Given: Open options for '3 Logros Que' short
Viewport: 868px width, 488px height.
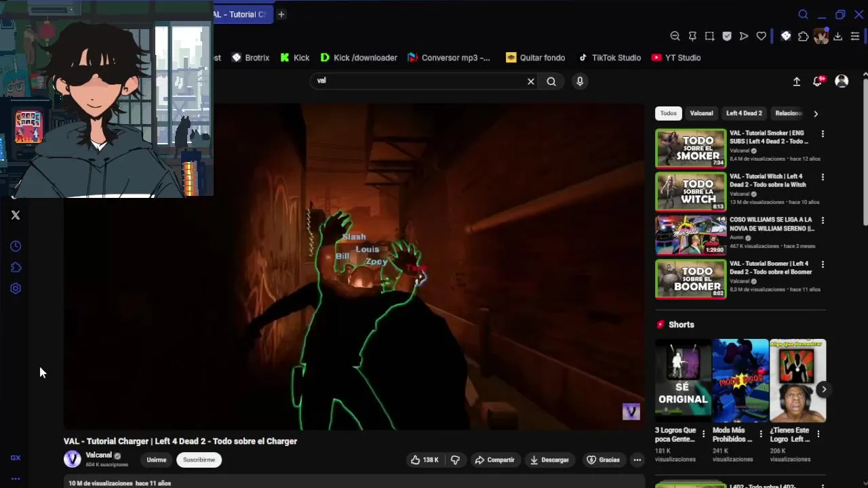Looking at the screenshot, I should (x=703, y=434).
